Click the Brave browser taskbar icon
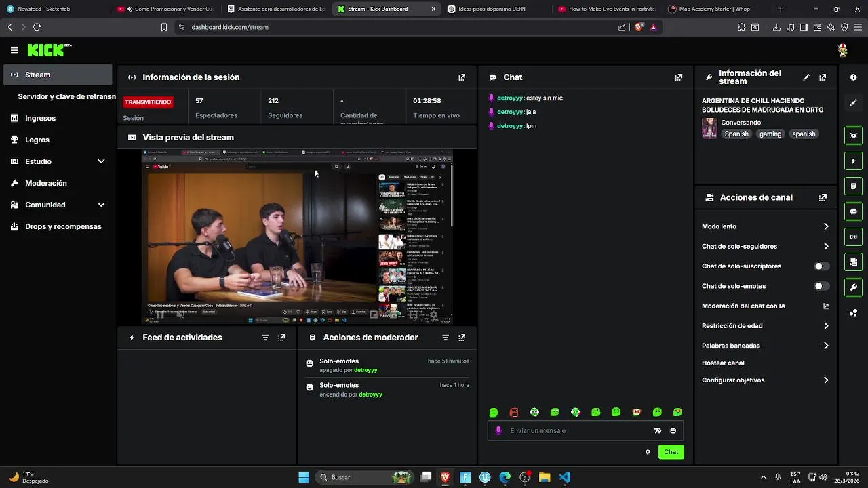 click(x=445, y=477)
